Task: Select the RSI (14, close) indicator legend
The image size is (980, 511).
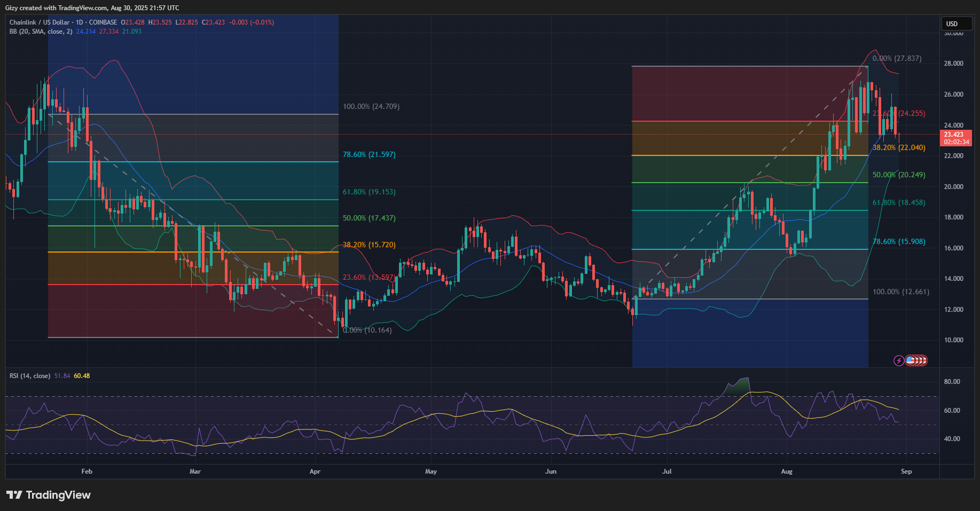Action: 30,376
